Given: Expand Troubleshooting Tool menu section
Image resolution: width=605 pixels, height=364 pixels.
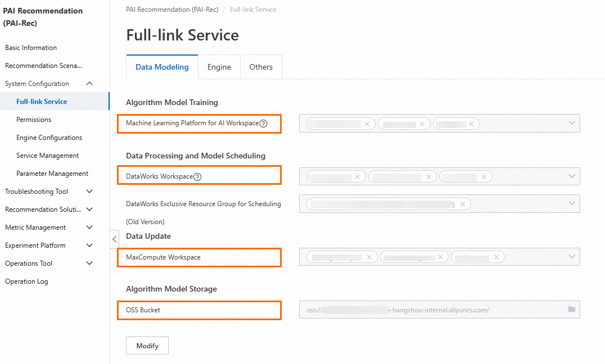Looking at the screenshot, I should (89, 192).
